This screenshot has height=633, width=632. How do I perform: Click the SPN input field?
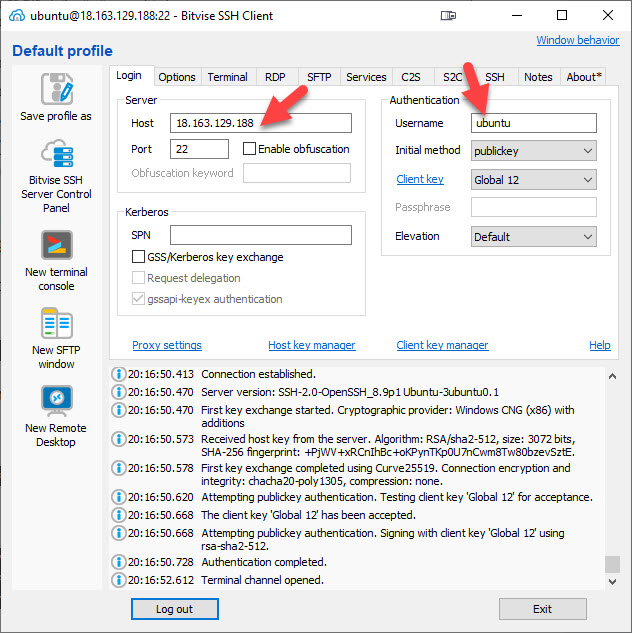click(261, 235)
